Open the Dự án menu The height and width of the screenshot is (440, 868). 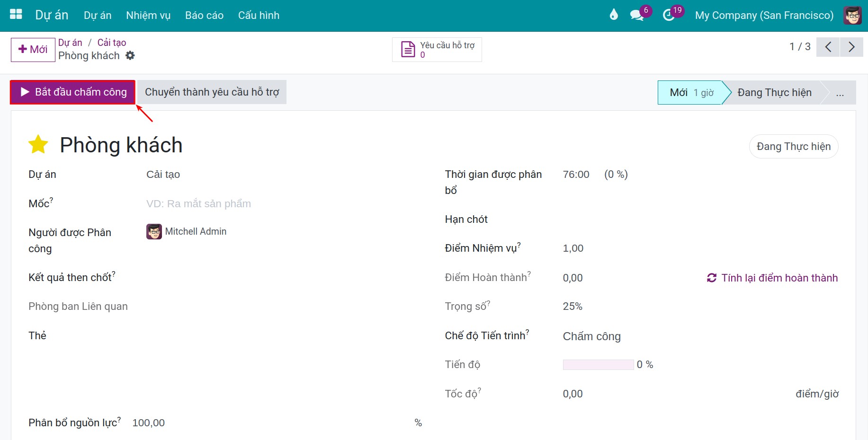tap(98, 15)
